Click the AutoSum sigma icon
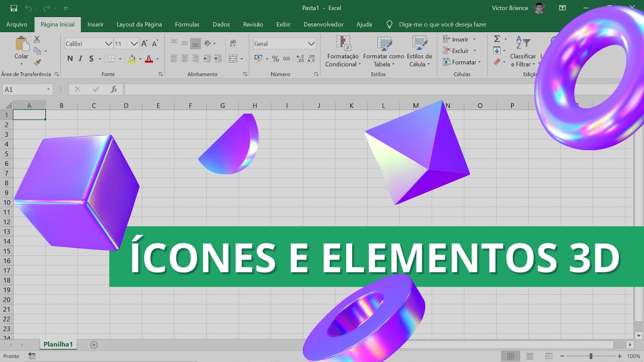The image size is (644, 362). tap(497, 39)
